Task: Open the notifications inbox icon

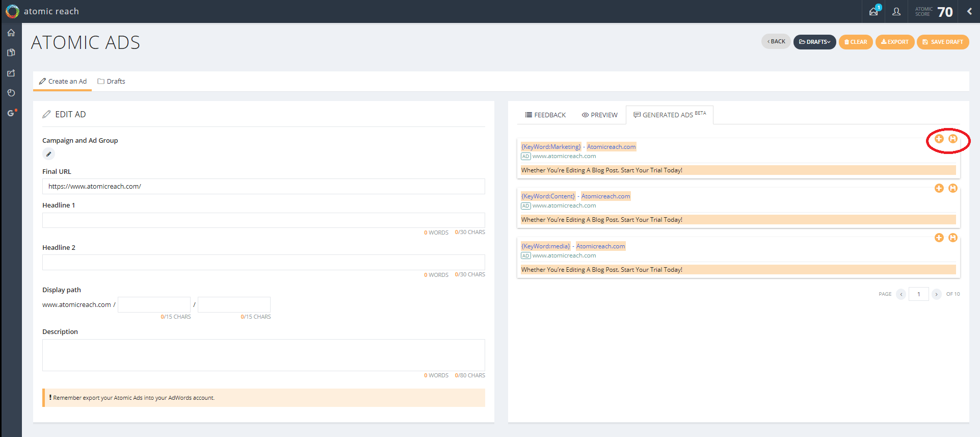Action: [x=874, y=11]
